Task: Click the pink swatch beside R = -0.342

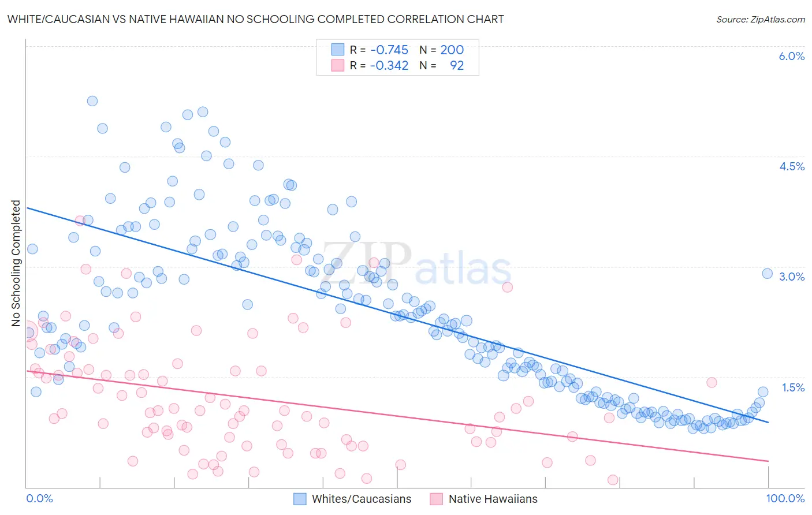Action: pos(338,65)
